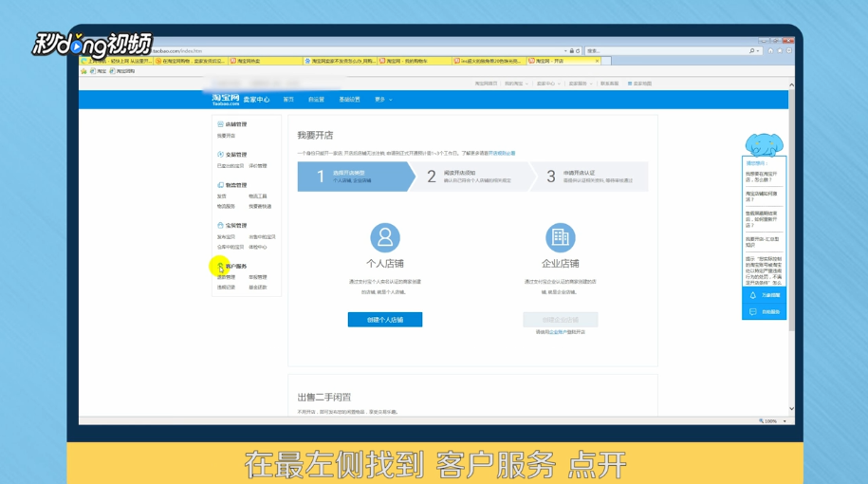Screen dimensions: 868x484
Task: Click 基础设置 in the blue navbar
Action: tap(349, 100)
